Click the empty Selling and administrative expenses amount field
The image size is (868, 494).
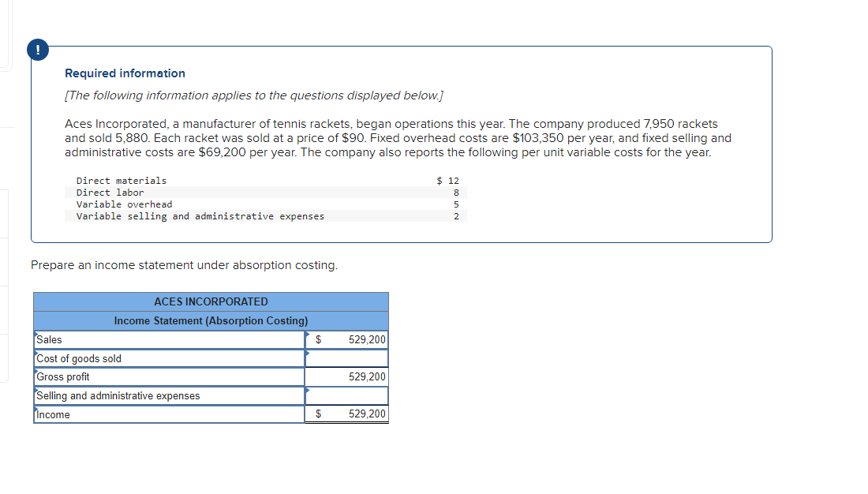coord(346,395)
